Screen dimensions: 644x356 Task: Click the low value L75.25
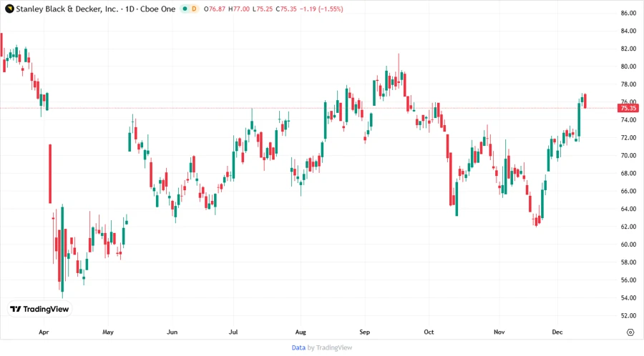coord(263,9)
